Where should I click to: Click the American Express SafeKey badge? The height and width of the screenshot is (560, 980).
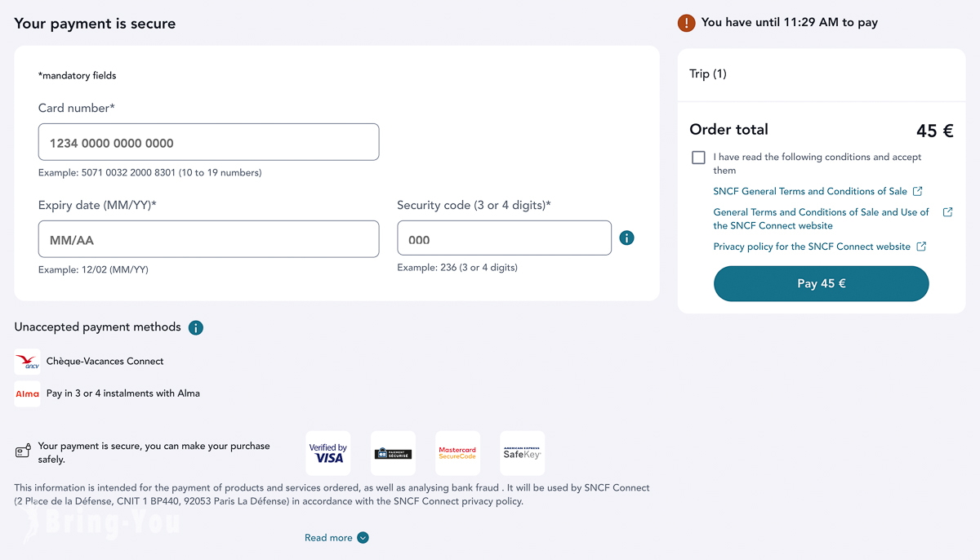click(522, 453)
